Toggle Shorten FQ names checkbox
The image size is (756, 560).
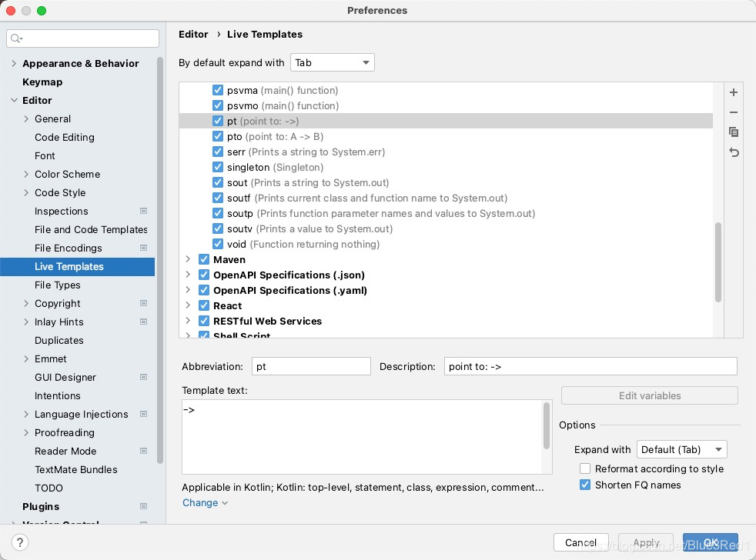coord(585,485)
